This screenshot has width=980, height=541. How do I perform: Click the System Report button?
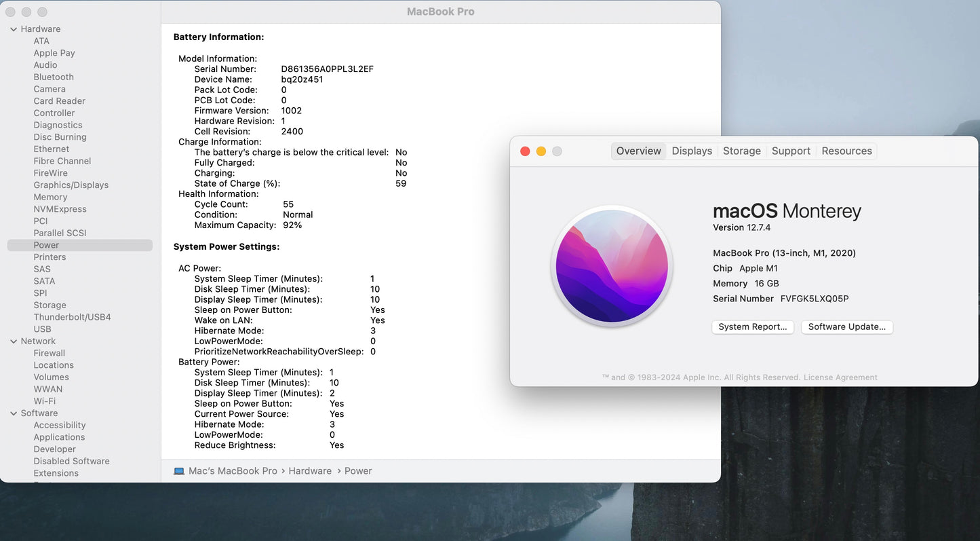[752, 327]
